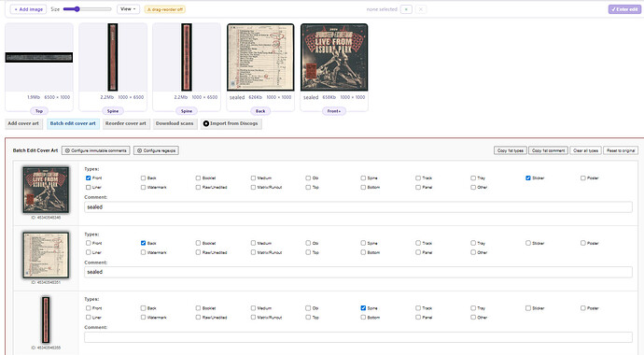Image resolution: width=644 pixels, height=355 pixels.
Task: Check Raw/Unedited for the front cover image
Action: point(199,188)
